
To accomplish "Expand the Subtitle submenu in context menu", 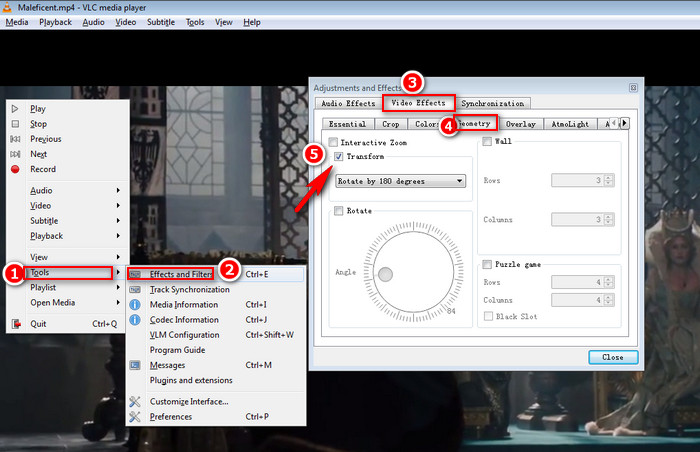I will [68, 221].
